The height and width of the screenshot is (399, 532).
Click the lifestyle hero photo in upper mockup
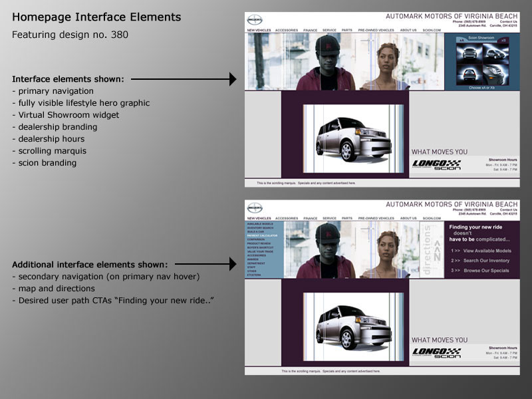pos(344,61)
